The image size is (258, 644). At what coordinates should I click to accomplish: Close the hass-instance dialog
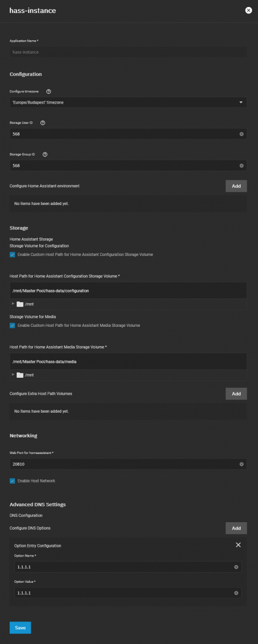pos(248,10)
